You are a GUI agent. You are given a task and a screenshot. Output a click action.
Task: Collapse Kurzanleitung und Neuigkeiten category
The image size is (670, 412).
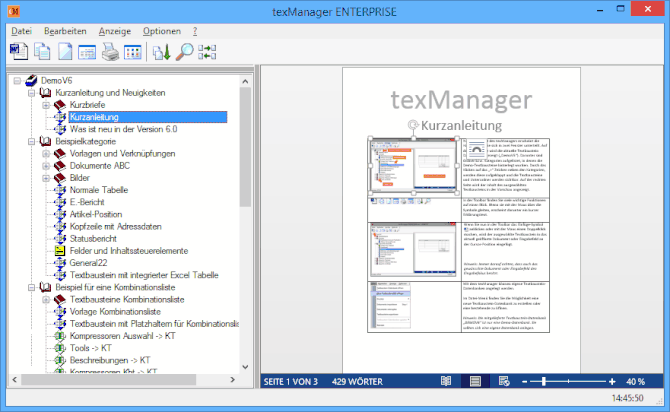(x=32, y=93)
